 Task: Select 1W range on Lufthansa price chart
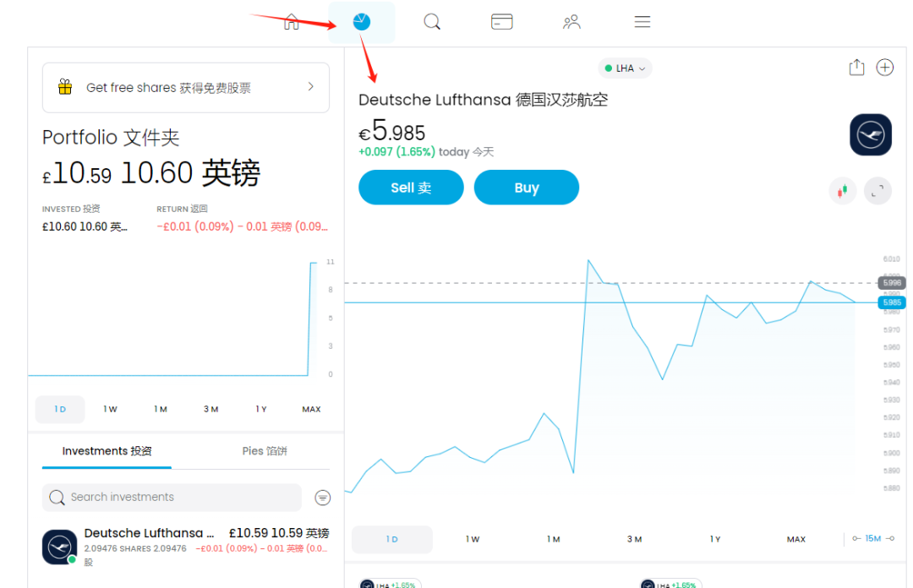click(473, 539)
